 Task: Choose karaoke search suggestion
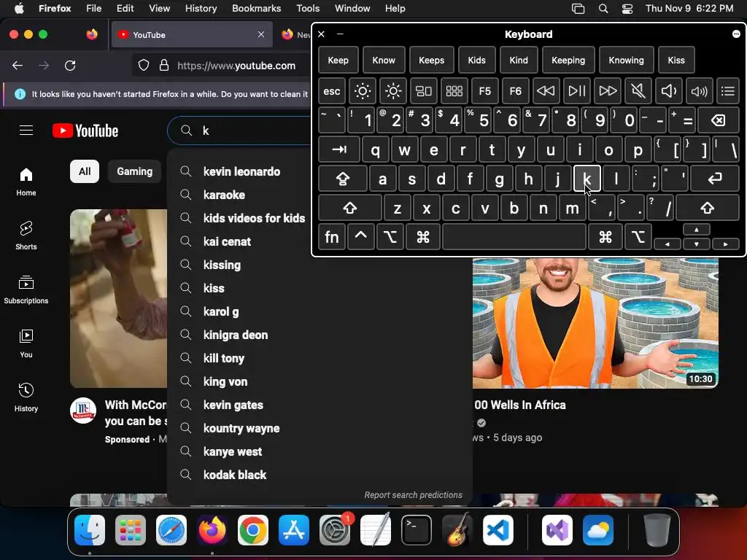320,195
